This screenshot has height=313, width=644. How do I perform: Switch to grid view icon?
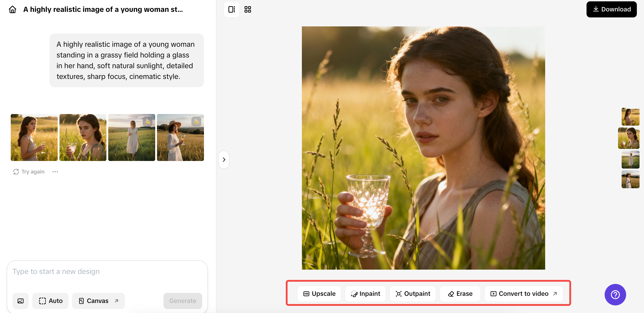(x=248, y=9)
